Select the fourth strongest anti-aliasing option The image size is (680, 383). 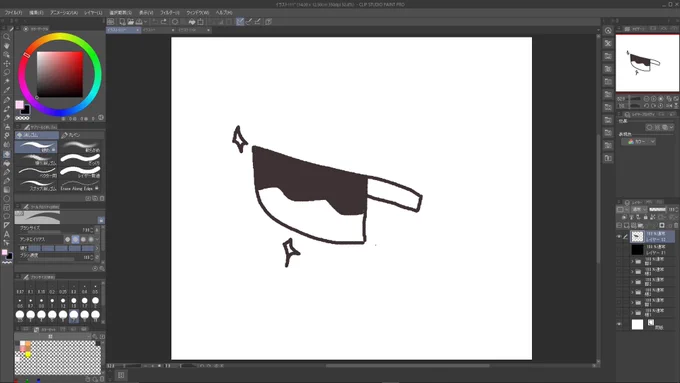pyautogui.click(x=91, y=239)
